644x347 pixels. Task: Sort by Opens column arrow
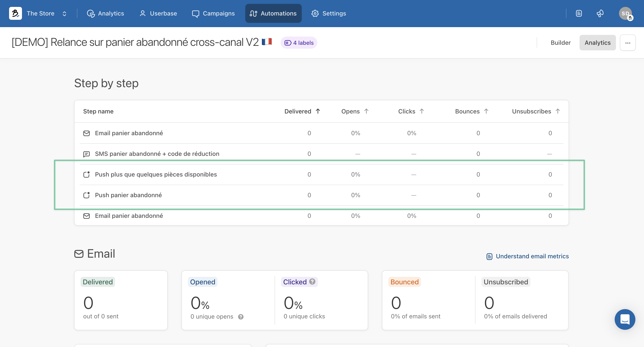point(366,111)
